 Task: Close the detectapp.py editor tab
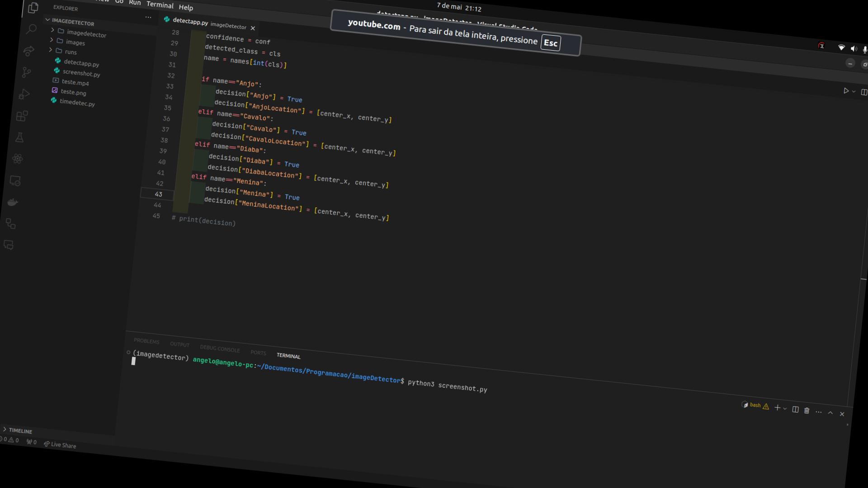pyautogui.click(x=253, y=28)
